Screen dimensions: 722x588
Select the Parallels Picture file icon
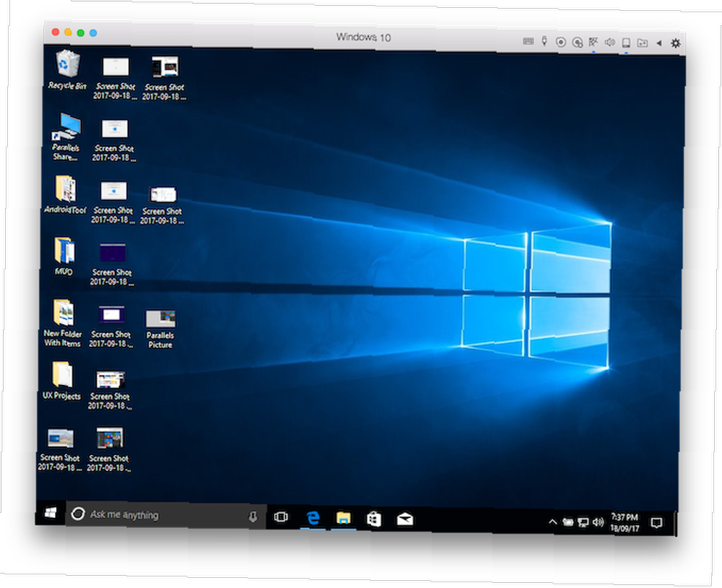coord(160,329)
